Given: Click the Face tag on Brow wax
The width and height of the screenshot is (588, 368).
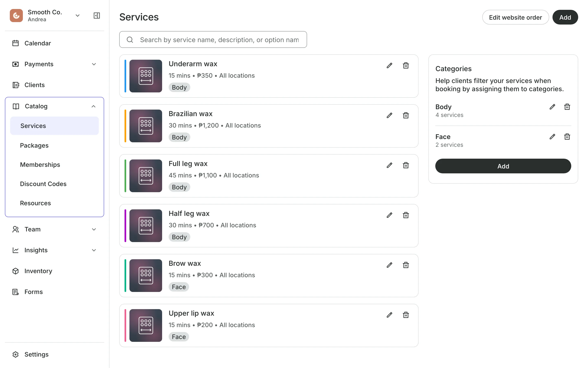Looking at the screenshot, I should 179,287.
